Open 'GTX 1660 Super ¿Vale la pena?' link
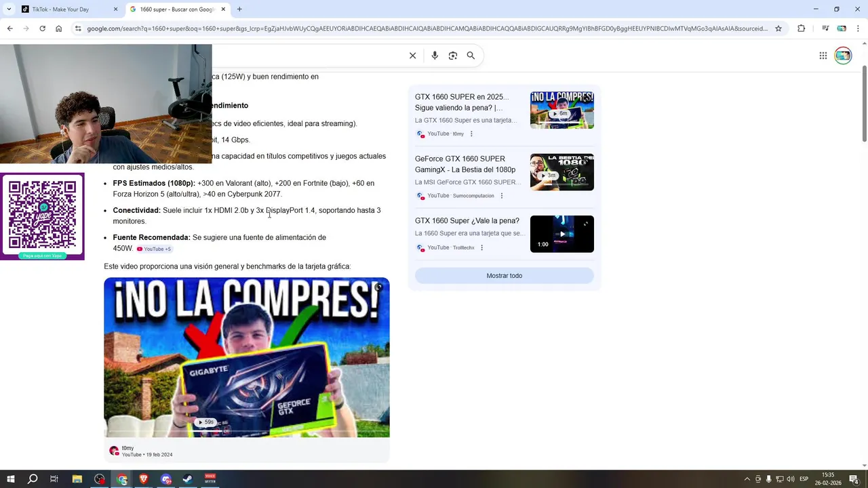This screenshot has width=868, height=488. point(467,221)
